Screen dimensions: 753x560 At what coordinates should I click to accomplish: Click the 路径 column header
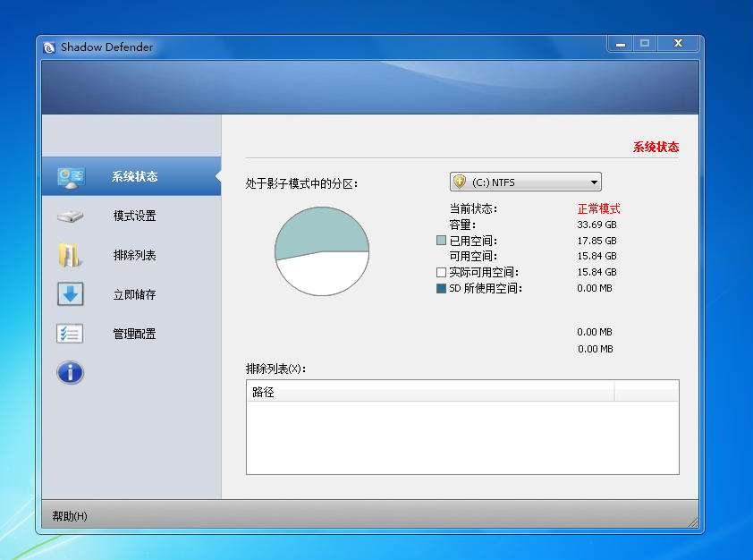430,392
